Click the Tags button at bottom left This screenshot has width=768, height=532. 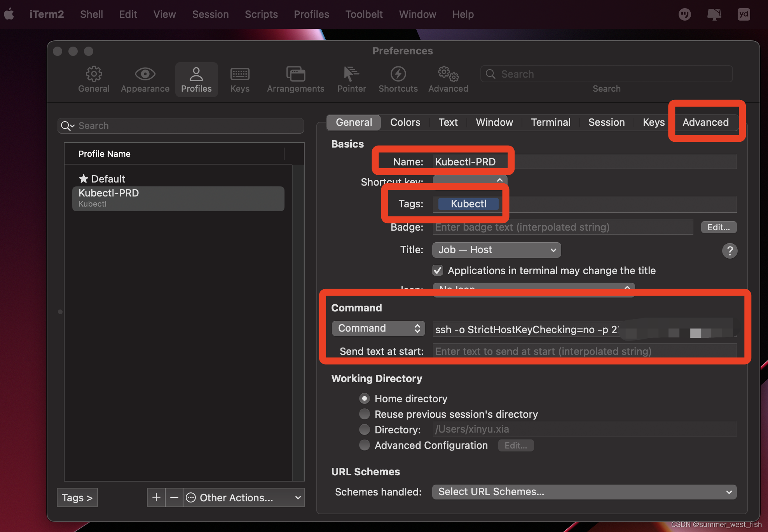coord(77,497)
